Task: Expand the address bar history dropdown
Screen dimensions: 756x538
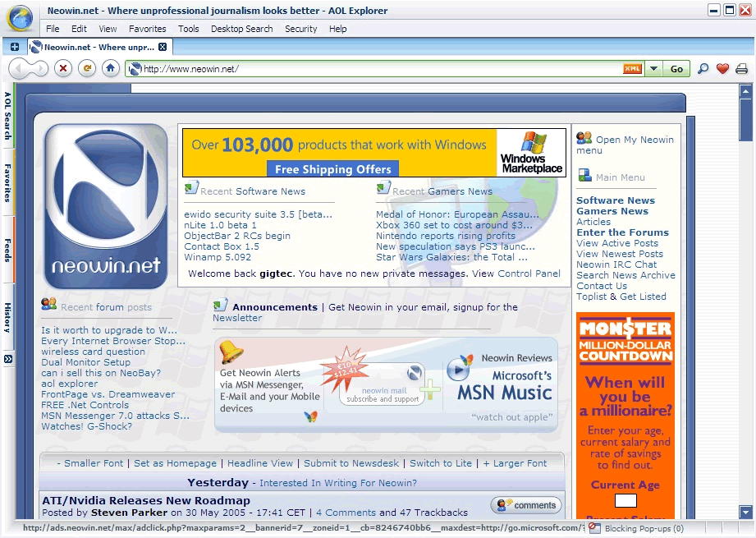Action: click(653, 69)
